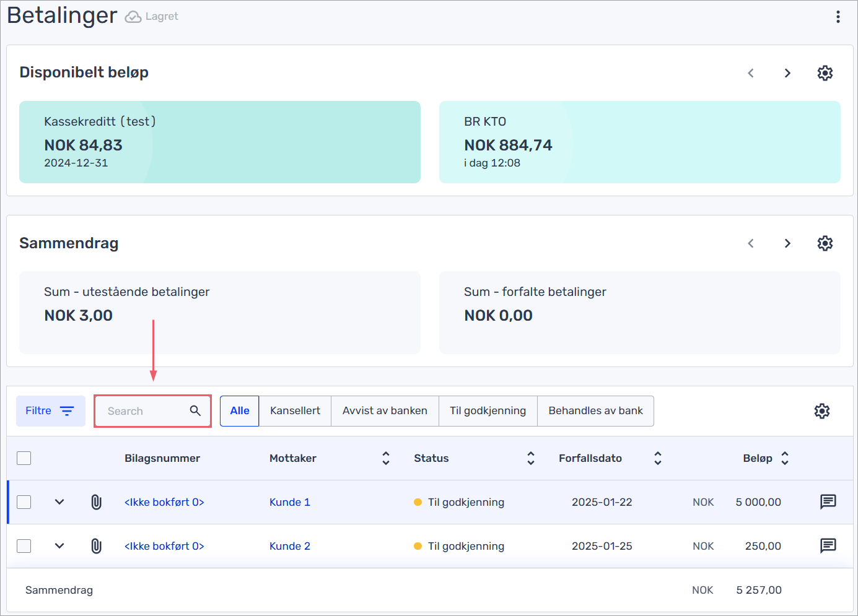The width and height of the screenshot is (858, 616).
Task: Open table settings gear icon
Action: [821, 411]
